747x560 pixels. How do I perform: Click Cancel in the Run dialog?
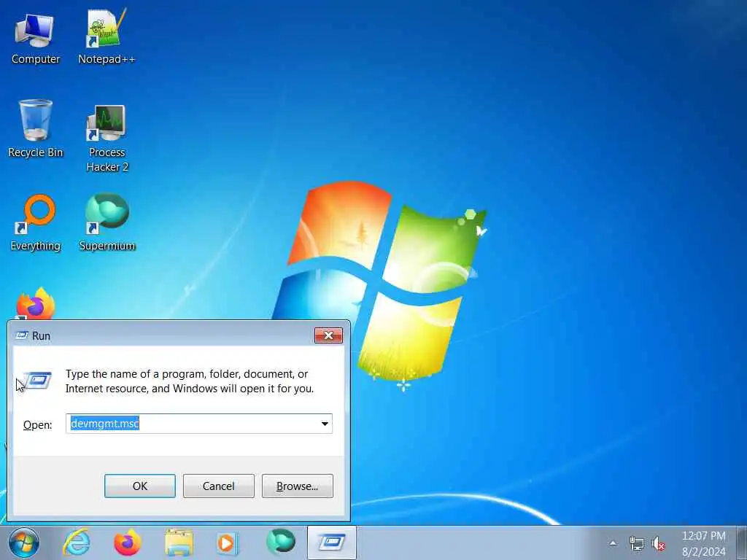coord(219,486)
